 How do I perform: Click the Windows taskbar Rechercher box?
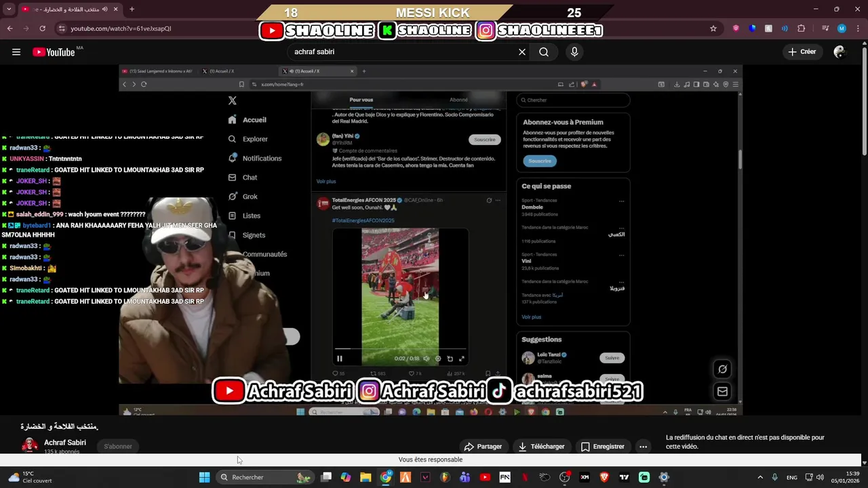[266, 477]
